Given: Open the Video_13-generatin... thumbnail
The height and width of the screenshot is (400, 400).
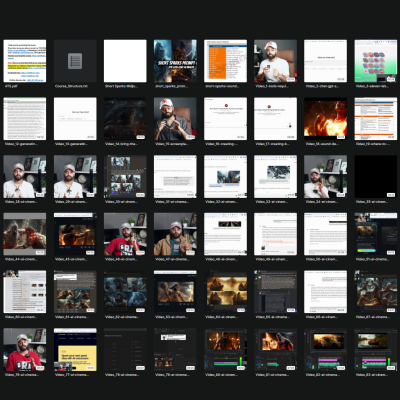Looking at the screenshot, I should [75, 119].
